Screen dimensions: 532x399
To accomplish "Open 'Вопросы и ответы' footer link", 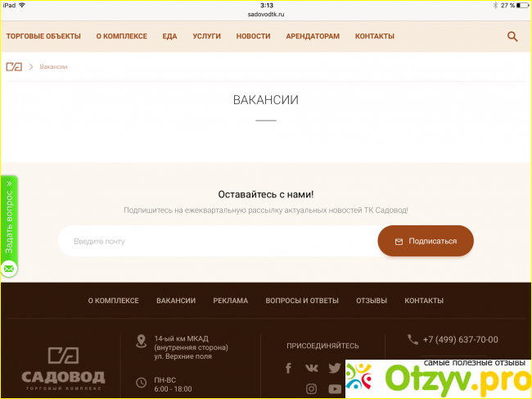I will point(302,301).
